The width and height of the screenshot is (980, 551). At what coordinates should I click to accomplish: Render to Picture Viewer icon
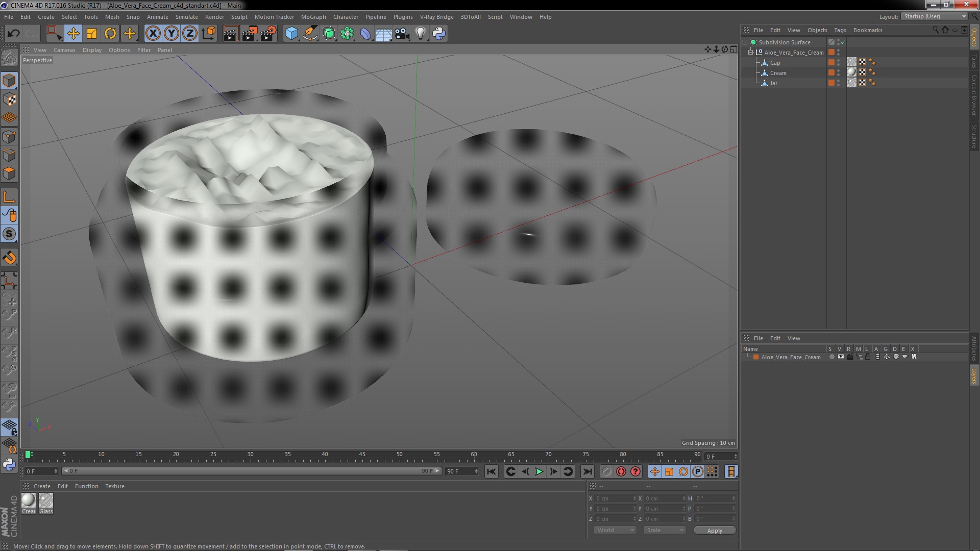point(249,34)
